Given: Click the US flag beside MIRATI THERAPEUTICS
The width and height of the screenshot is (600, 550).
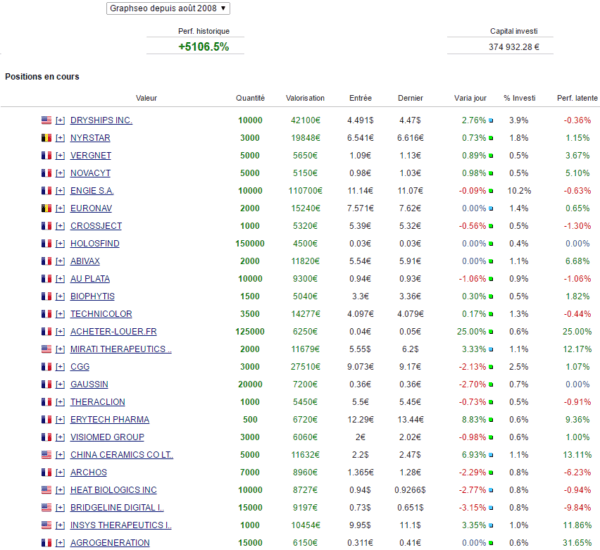Looking at the screenshot, I should [46, 349].
